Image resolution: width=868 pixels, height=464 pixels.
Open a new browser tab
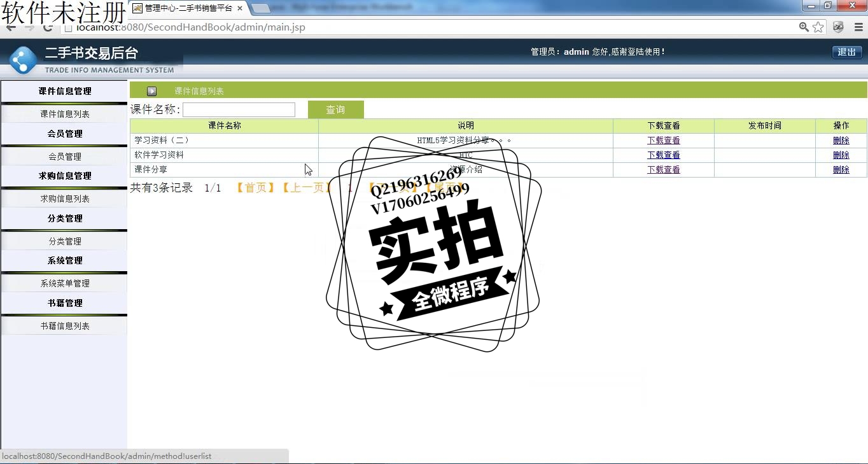click(x=261, y=8)
